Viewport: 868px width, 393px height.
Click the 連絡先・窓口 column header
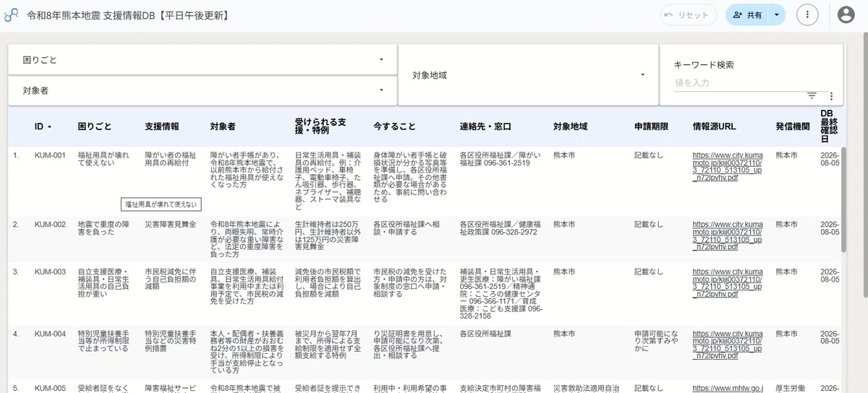[485, 126]
